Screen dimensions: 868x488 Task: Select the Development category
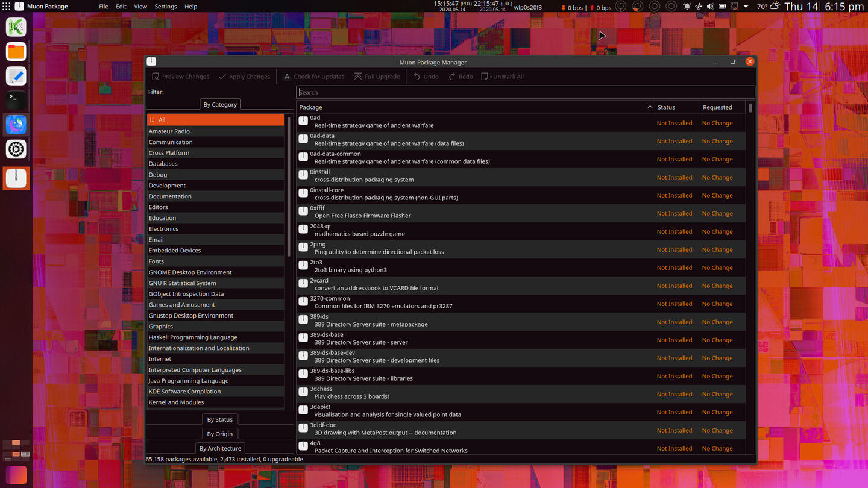tap(215, 185)
